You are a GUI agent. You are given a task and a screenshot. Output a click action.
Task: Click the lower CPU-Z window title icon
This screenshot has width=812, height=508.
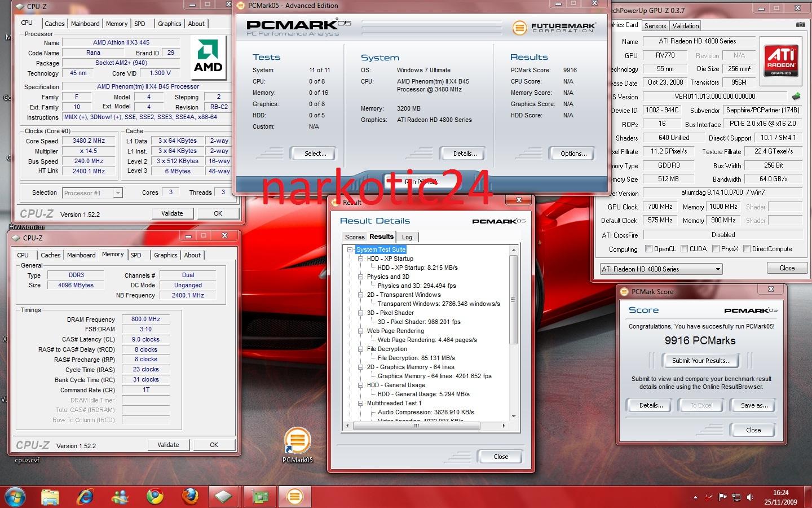[x=16, y=238]
